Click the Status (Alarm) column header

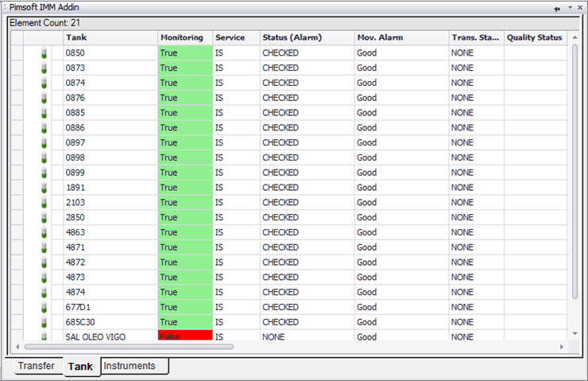pyautogui.click(x=306, y=37)
